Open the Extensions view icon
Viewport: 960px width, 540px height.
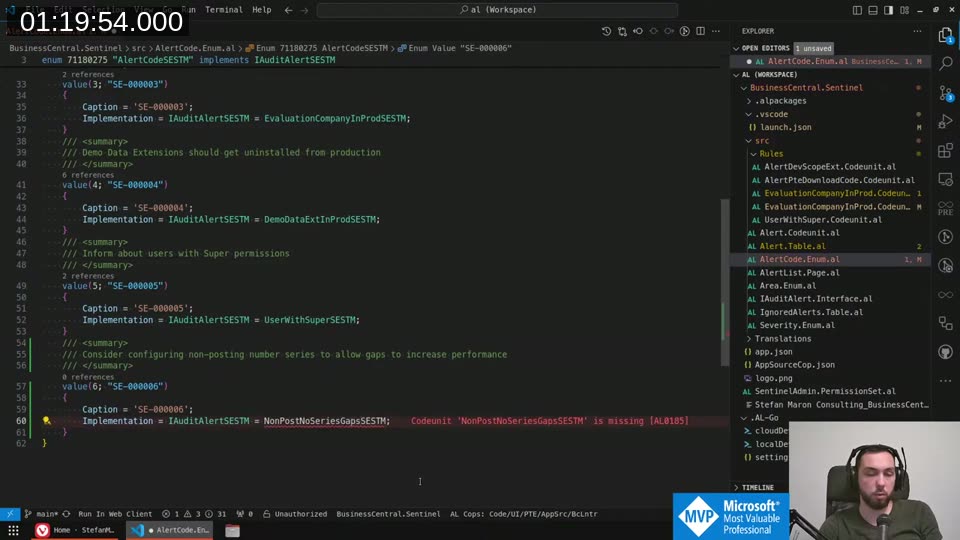coord(946,151)
